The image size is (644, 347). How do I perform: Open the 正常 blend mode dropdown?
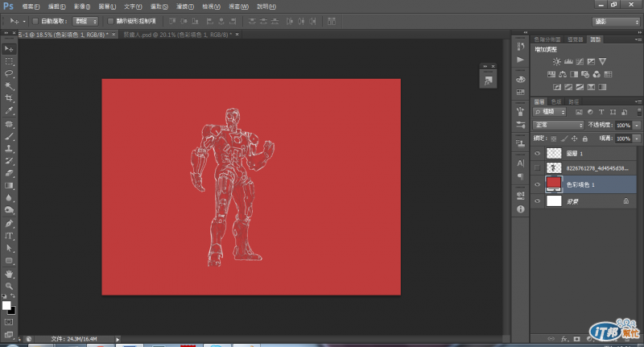[x=558, y=126]
